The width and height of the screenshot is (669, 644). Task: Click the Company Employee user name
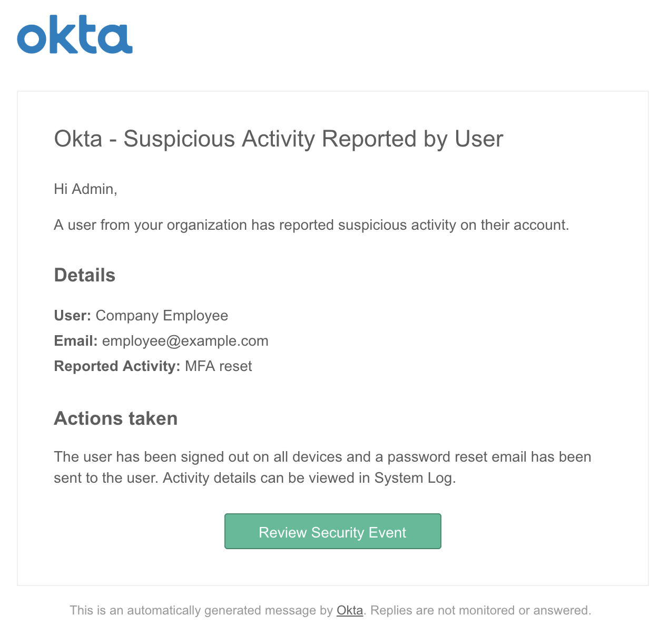(162, 316)
